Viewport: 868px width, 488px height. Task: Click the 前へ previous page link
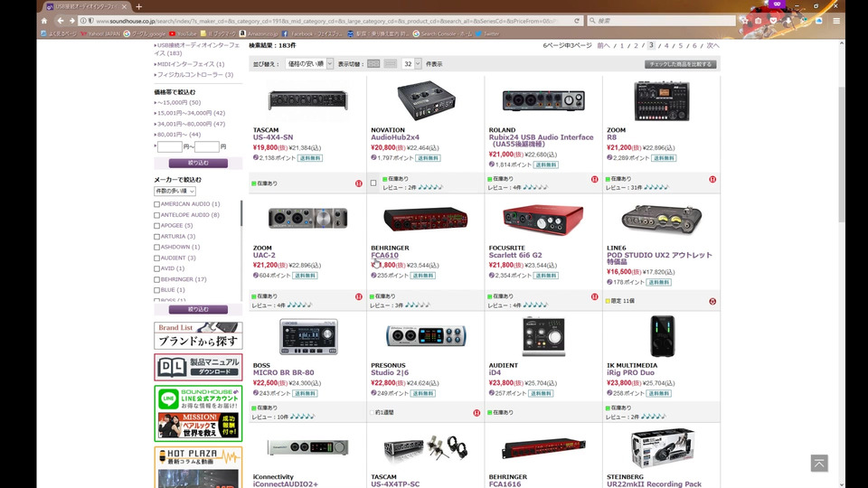coord(603,46)
